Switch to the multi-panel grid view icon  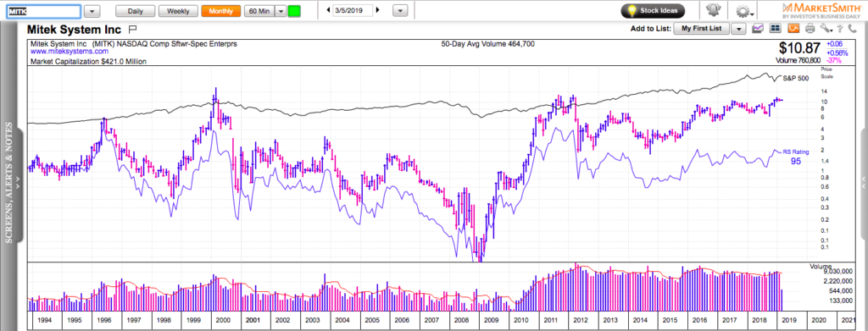[x=775, y=29]
